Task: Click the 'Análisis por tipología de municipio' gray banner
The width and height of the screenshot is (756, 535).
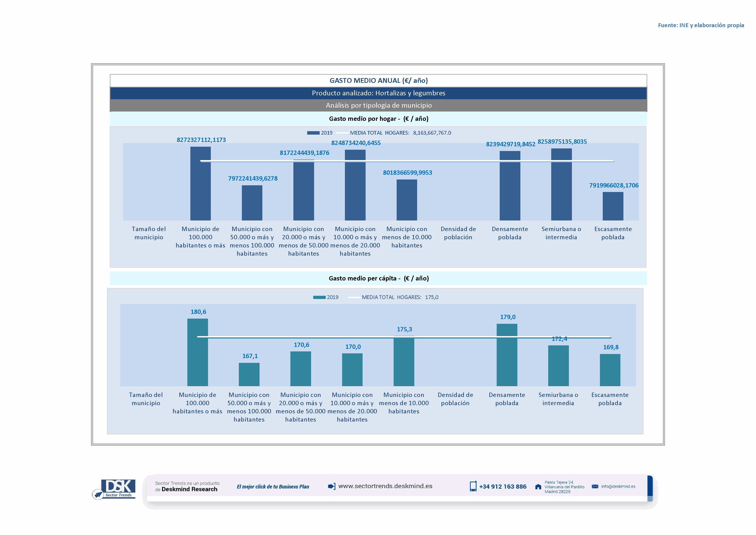Action: click(x=378, y=105)
